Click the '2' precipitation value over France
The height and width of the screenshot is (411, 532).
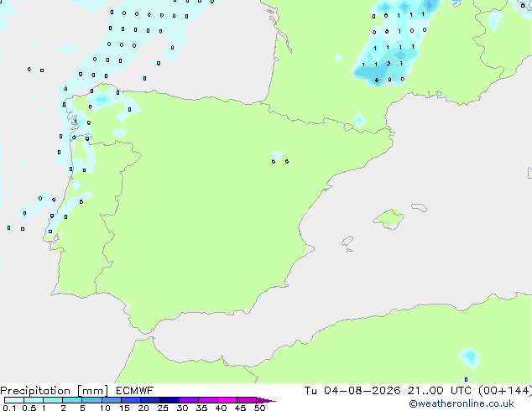click(x=389, y=64)
